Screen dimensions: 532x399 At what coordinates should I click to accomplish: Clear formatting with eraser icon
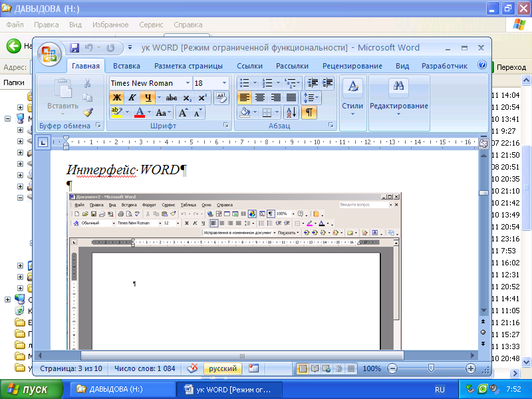tap(221, 98)
